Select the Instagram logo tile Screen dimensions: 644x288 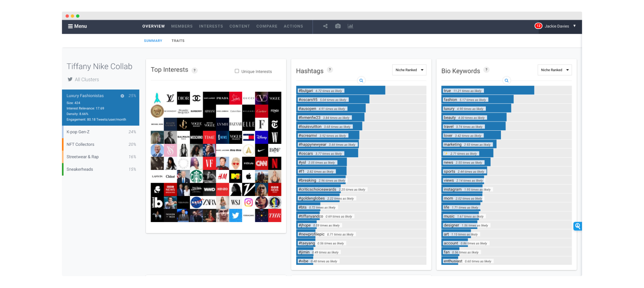[248, 202]
